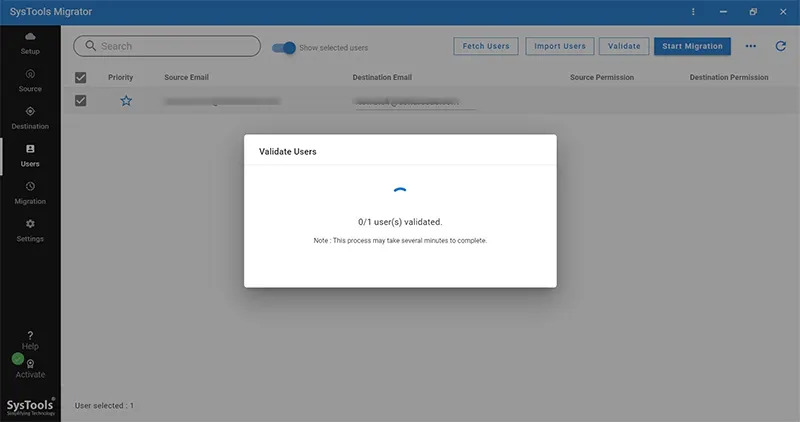The image size is (800, 422).
Task: Click the Source Email column header
Action: (x=186, y=78)
